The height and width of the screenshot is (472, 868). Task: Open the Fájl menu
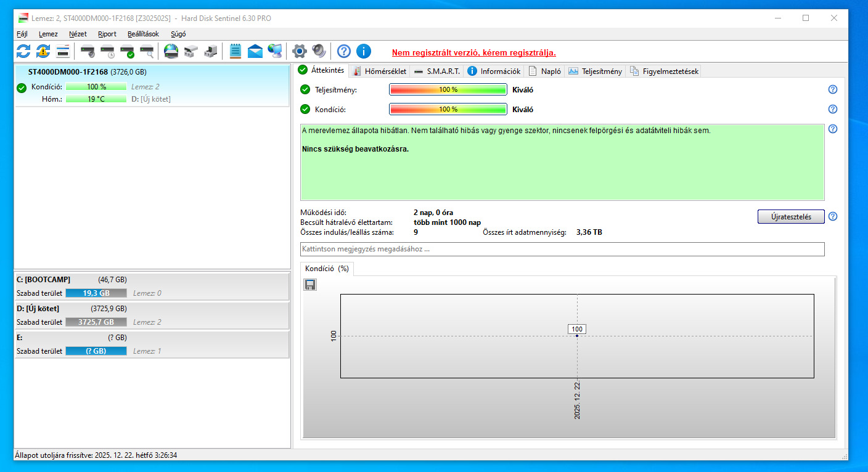[22, 34]
